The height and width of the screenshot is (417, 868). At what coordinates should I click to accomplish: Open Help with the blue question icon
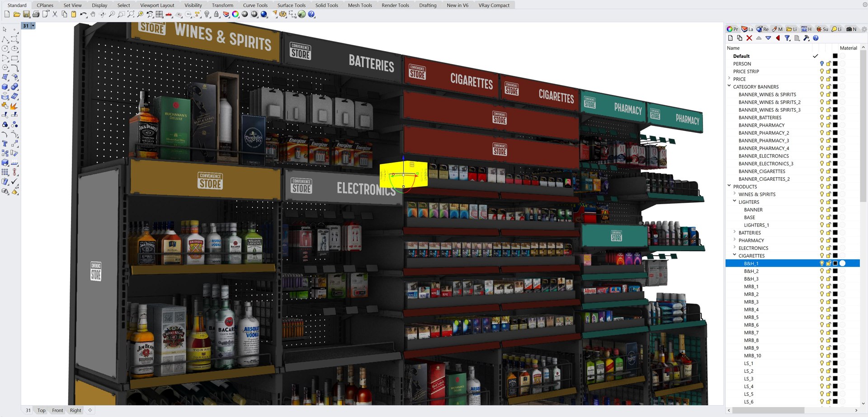pos(311,14)
